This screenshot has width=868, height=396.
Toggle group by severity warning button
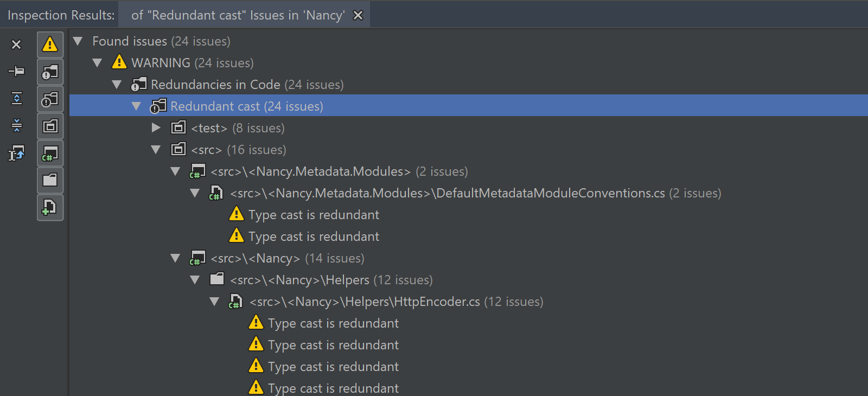tap(50, 44)
